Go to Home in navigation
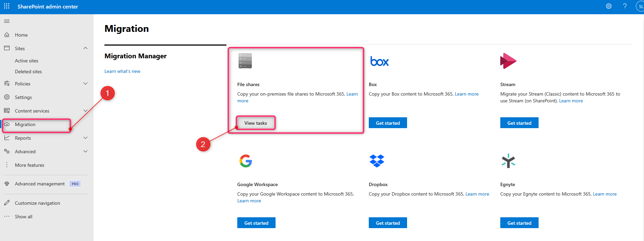 [21, 35]
